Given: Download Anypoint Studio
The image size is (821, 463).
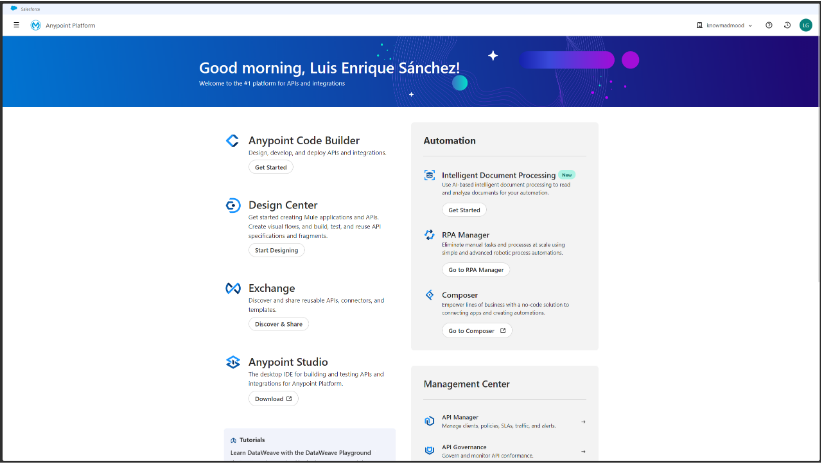Looking at the screenshot, I should pos(273,398).
